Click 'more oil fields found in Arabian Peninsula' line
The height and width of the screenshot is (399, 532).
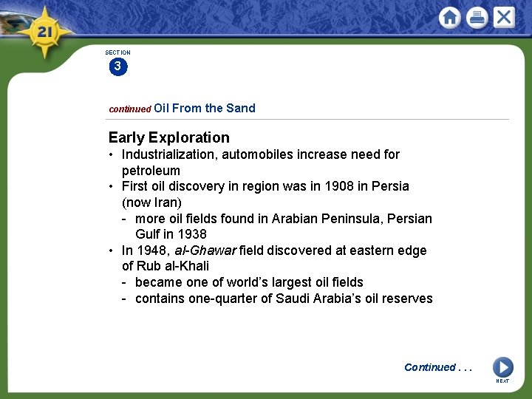click(x=259, y=219)
